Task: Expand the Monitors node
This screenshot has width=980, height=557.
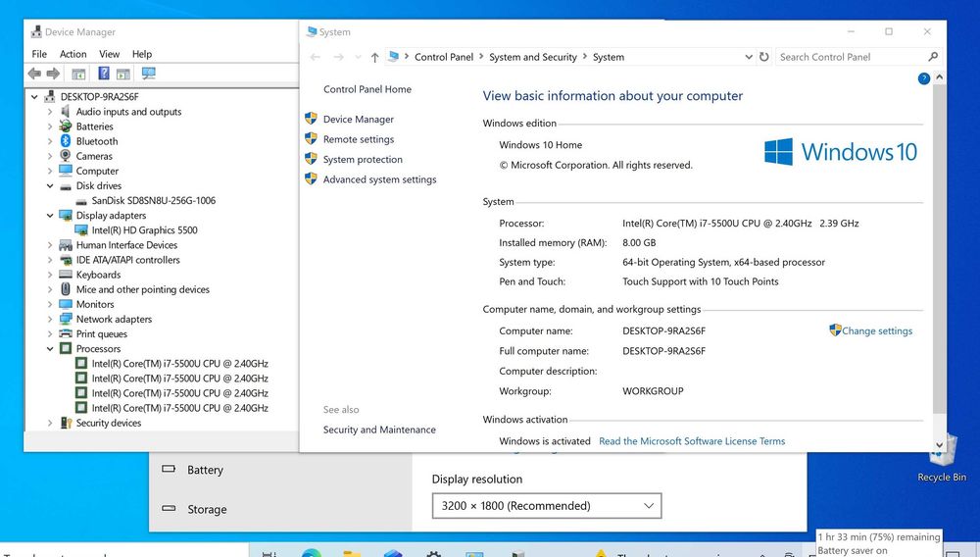Action: coord(50,304)
